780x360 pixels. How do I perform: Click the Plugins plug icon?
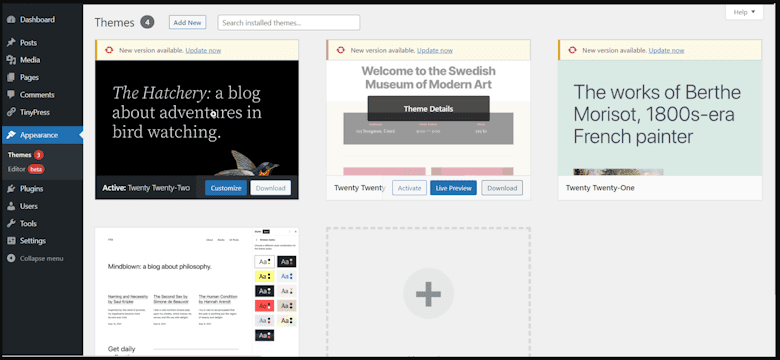[11, 189]
